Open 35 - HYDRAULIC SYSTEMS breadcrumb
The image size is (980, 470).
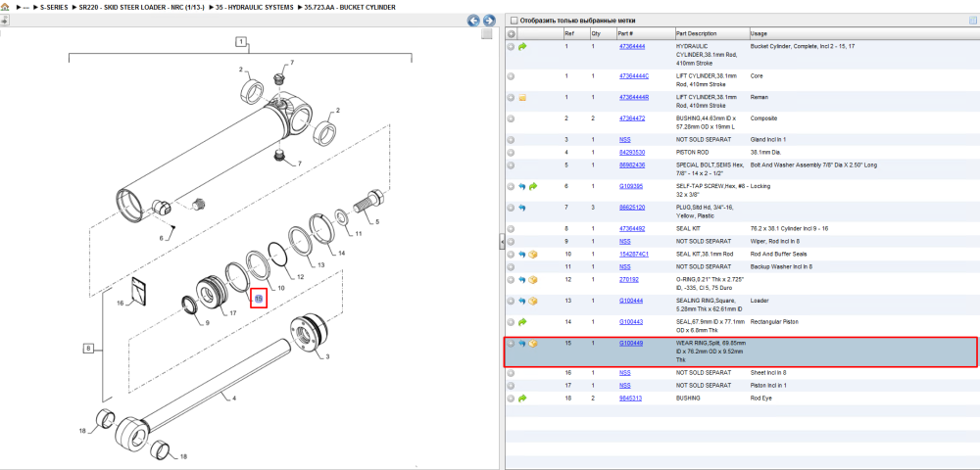click(255, 7)
